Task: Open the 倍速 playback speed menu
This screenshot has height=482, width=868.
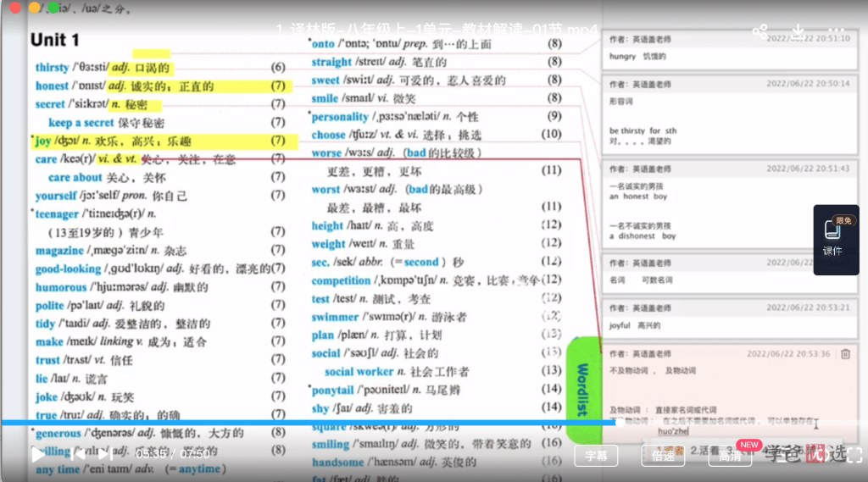Action: coord(663,456)
